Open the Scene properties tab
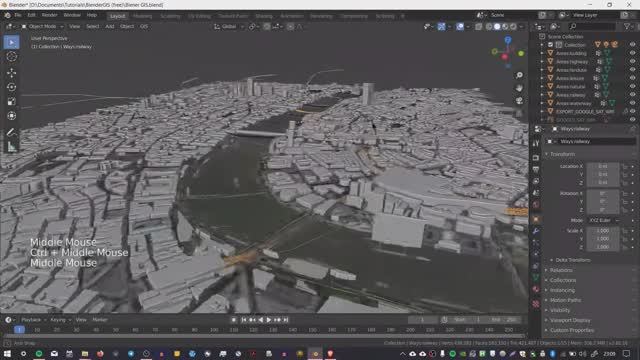640x360 pixels. [536, 193]
